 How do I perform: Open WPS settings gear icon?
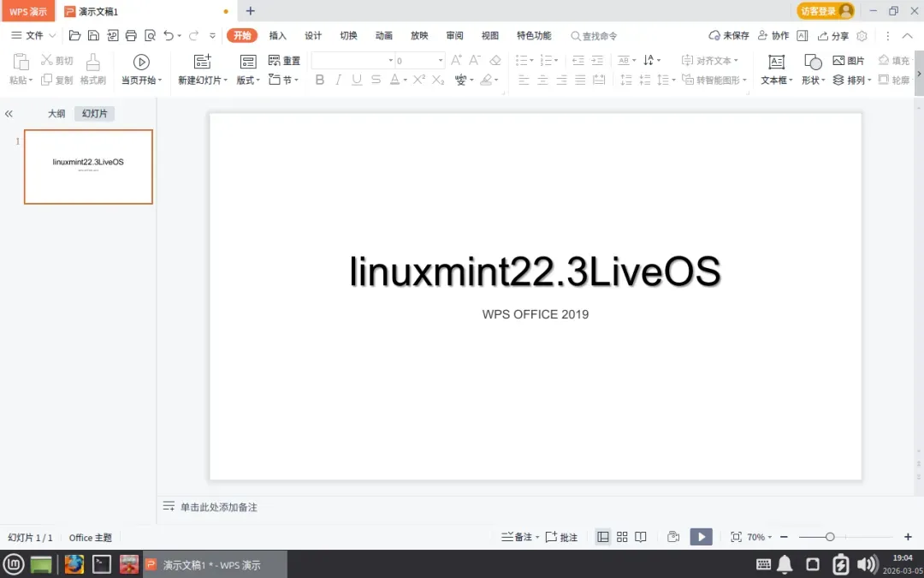(862, 36)
